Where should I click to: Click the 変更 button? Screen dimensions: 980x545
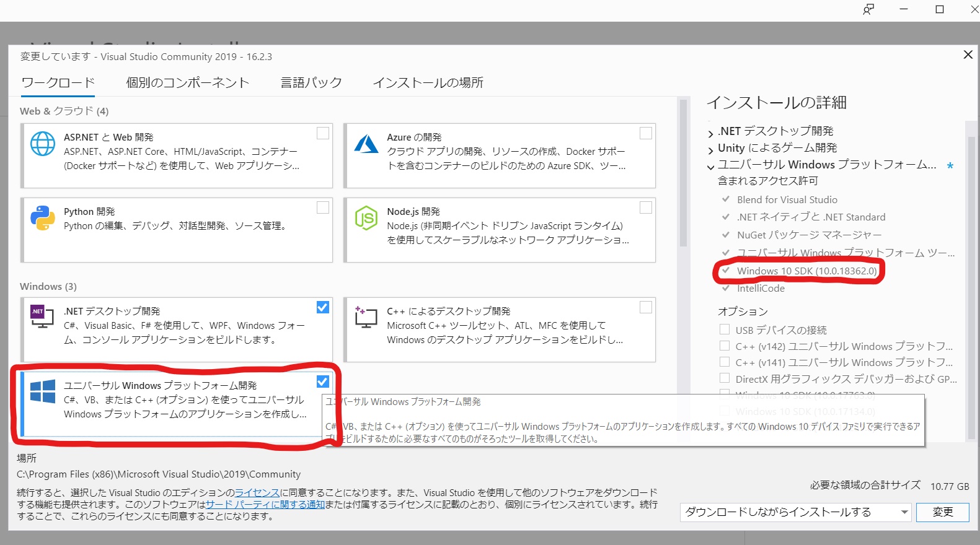(x=943, y=512)
